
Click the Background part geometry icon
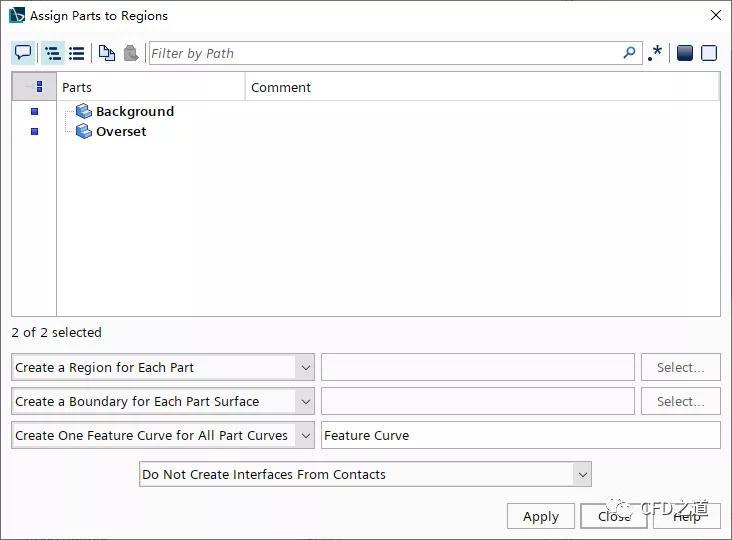(84, 111)
